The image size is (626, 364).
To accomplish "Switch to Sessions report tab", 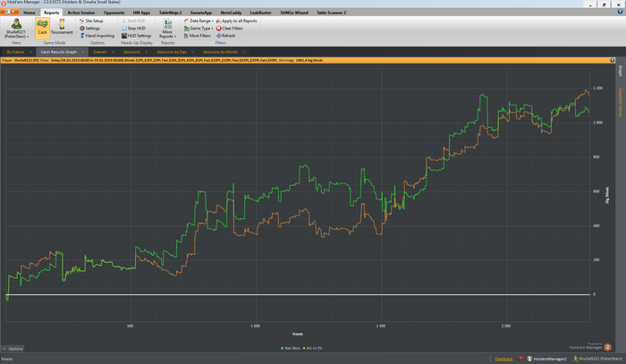I will coord(131,52).
